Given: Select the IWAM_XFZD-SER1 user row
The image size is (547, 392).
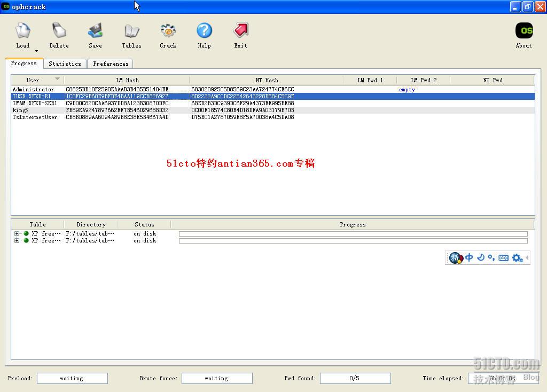Looking at the screenshot, I should click(x=273, y=103).
